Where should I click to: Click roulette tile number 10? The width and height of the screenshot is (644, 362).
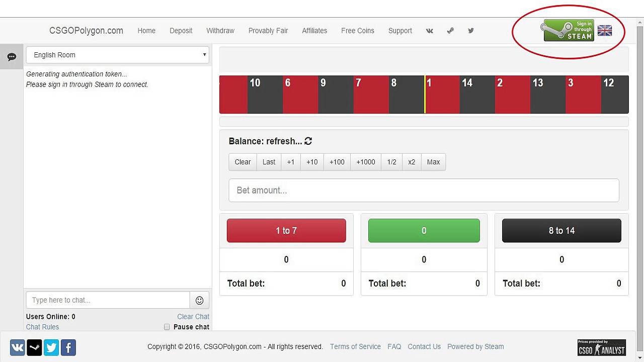265,95
